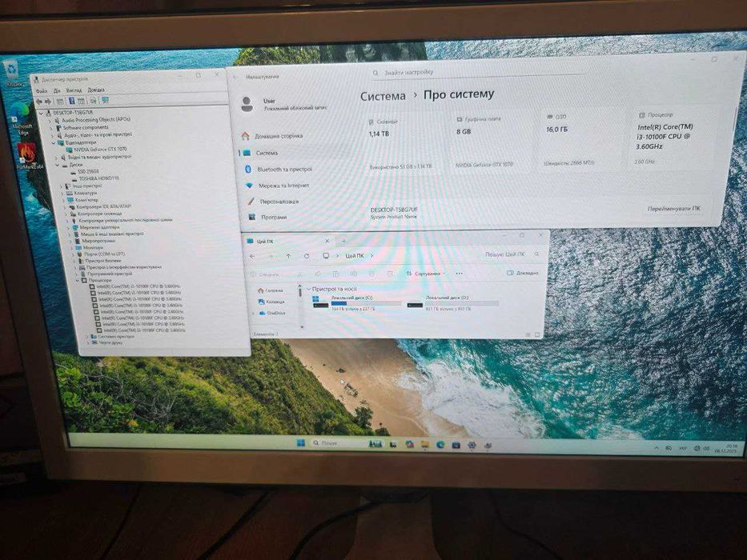
Task: Collapse the Процесори node
Action: [x=78, y=281]
